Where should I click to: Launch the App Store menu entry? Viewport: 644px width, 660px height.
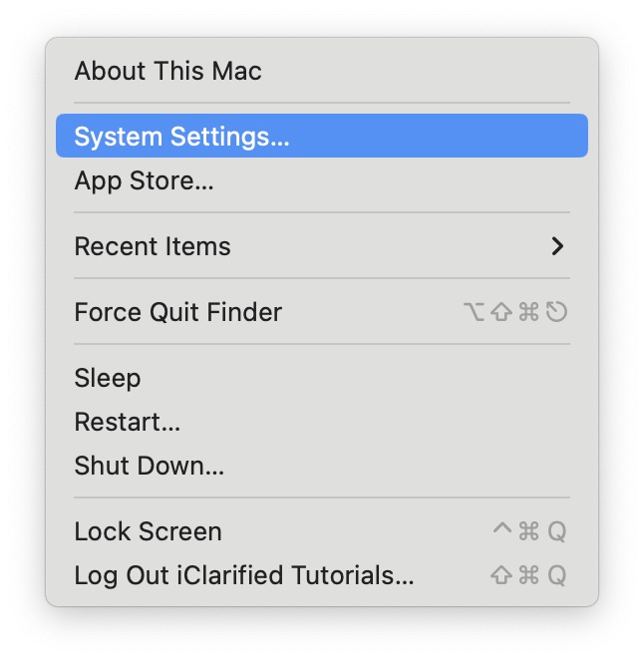[x=144, y=180]
